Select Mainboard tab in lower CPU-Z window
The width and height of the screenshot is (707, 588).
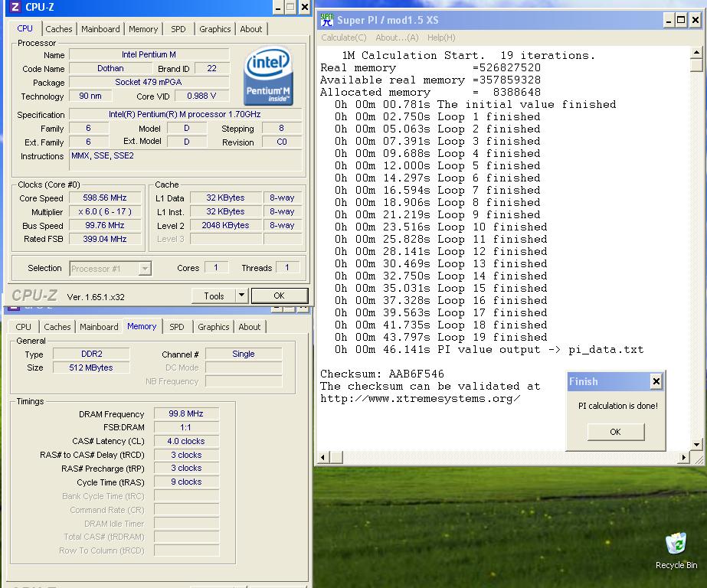click(99, 327)
